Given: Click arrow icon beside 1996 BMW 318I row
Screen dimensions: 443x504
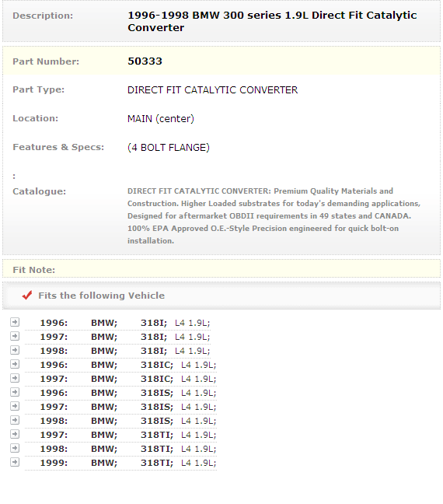Looking at the screenshot, I should [15, 322].
